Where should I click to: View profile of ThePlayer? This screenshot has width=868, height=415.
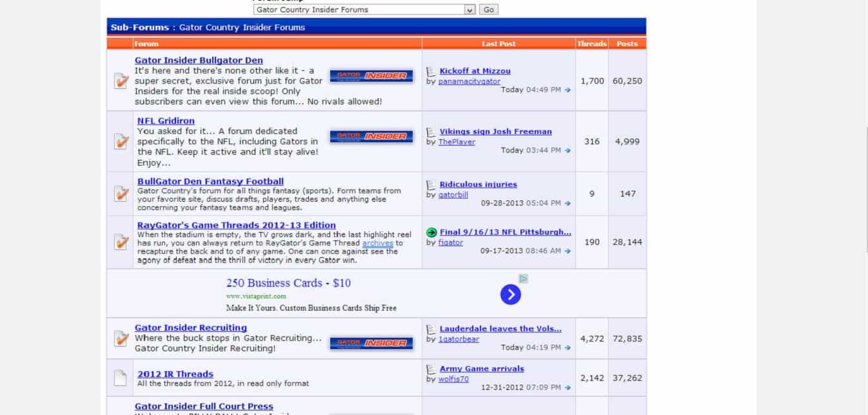(457, 142)
